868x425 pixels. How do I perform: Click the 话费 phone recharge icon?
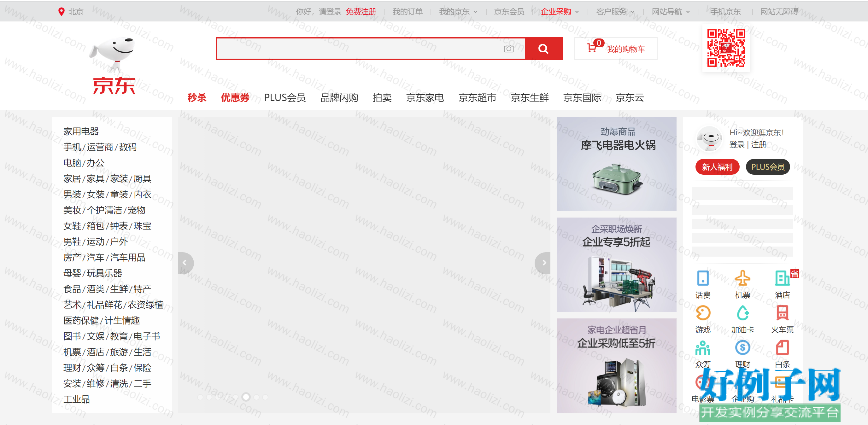pos(702,278)
